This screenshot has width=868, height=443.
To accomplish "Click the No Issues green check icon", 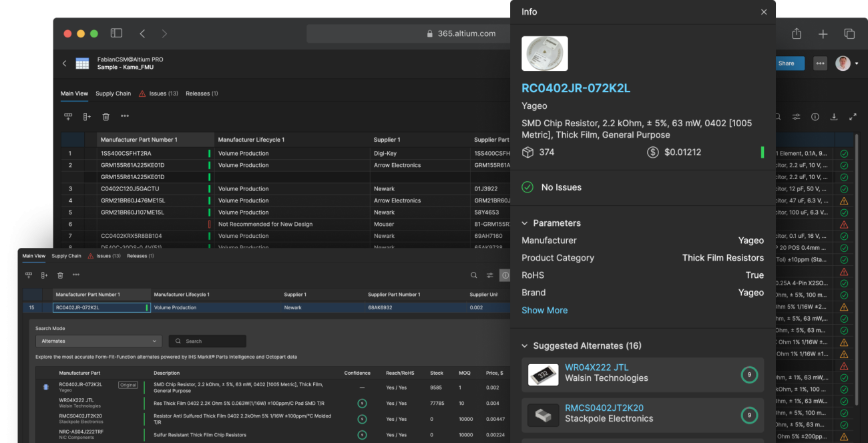I will [527, 187].
